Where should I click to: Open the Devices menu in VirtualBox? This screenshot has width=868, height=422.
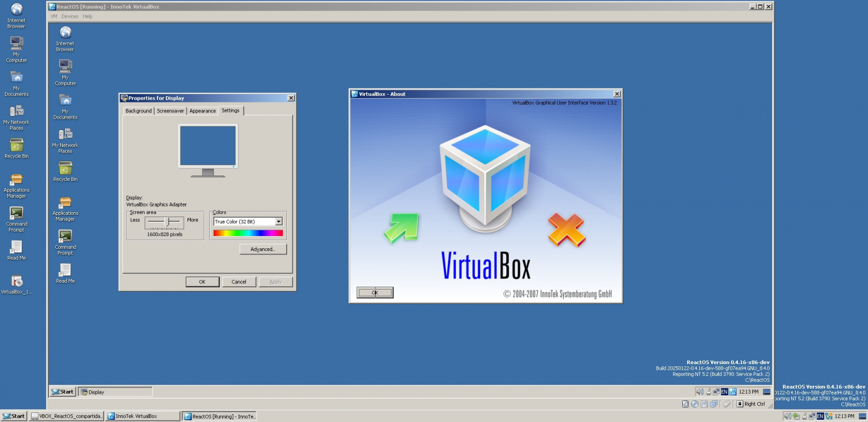[x=70, y=16]
